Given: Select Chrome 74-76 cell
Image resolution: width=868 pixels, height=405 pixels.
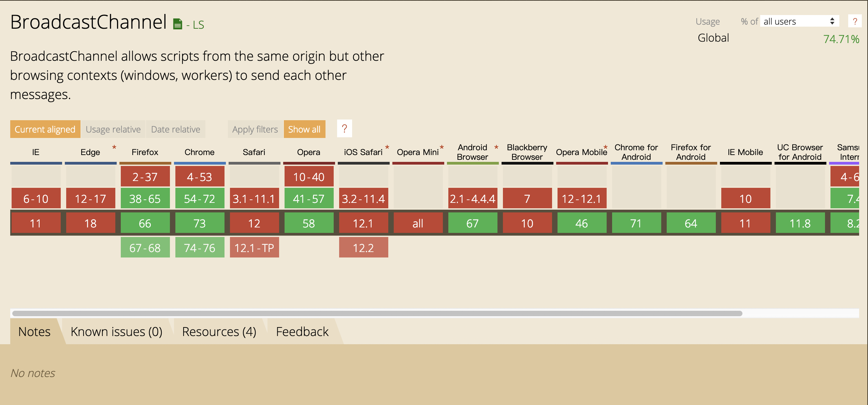Looking at the screenshot, I should click(200, 247).
